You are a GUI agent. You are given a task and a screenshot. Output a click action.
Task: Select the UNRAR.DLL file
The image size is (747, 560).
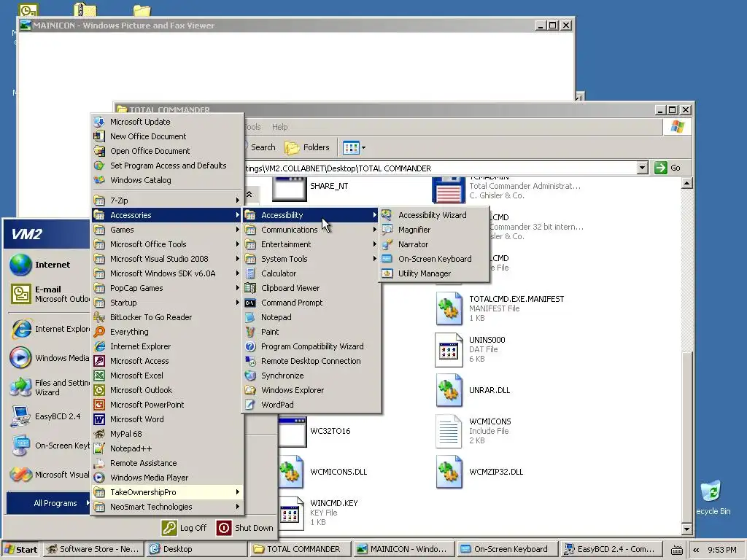pyautogui.click(x=473, y=390)
